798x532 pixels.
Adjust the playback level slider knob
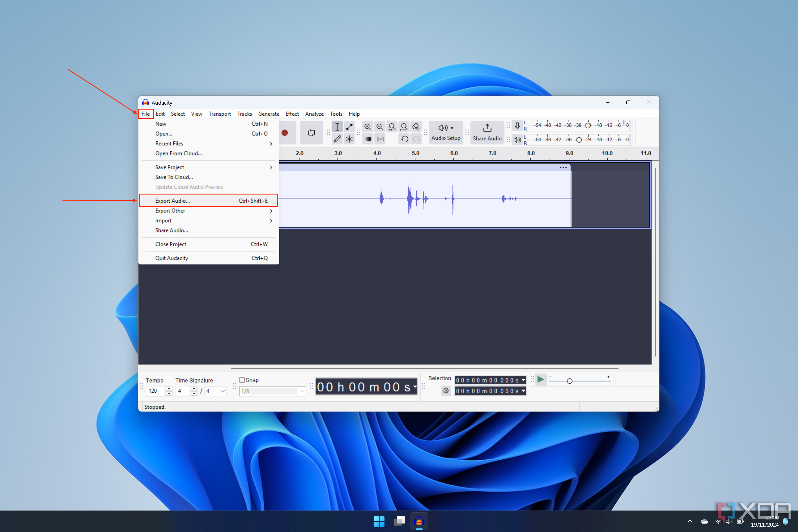pos(579,140)
